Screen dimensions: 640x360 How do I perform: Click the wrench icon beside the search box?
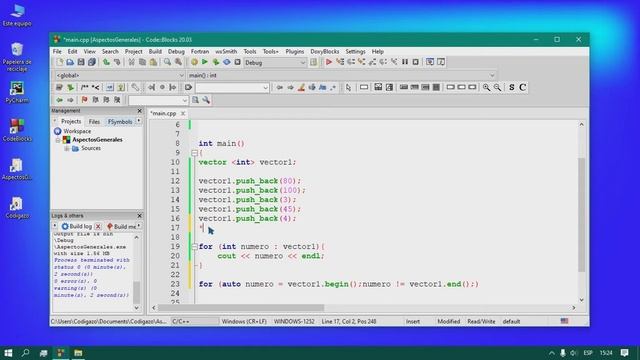point(206,100)
